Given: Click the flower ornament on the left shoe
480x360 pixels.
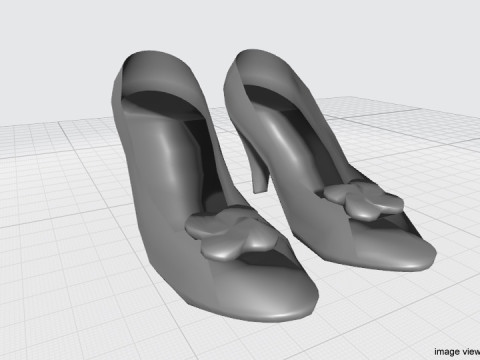Looking at the screenshot, I should [231, 235].
